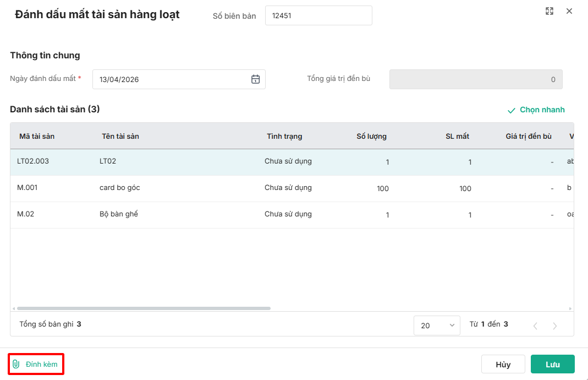The width and height of the screenshot is (588, 380).
Task: Click the Tên tài sản column header
Action: (x=120, y=136)
